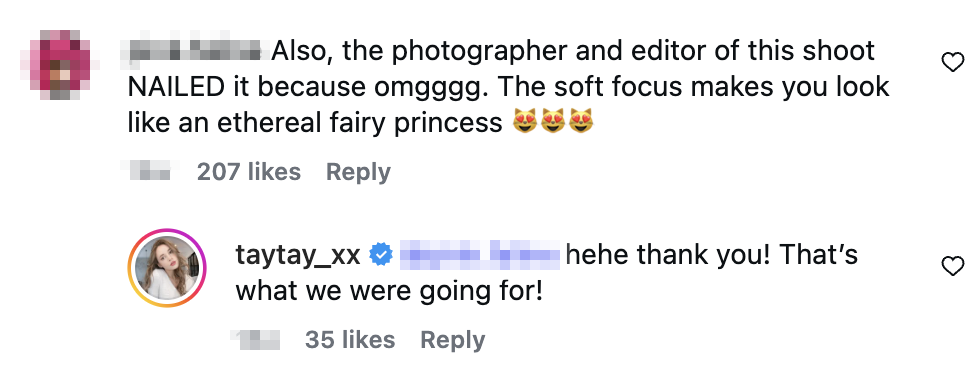Image resolution: width=980 pixels, height=376 pixels.
Task: Reply to the photographer and editor comment
Action: click(358, 172)
